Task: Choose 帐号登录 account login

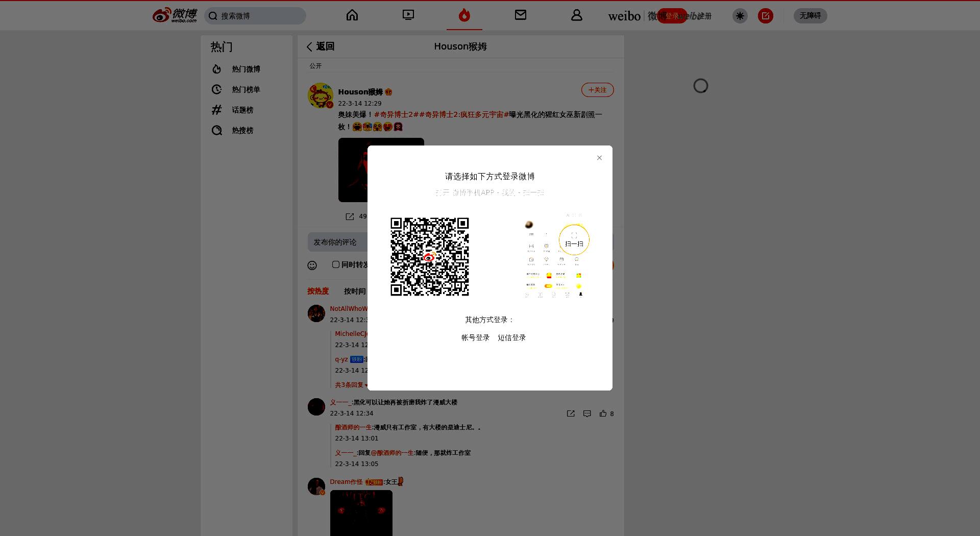Action: 475,337
